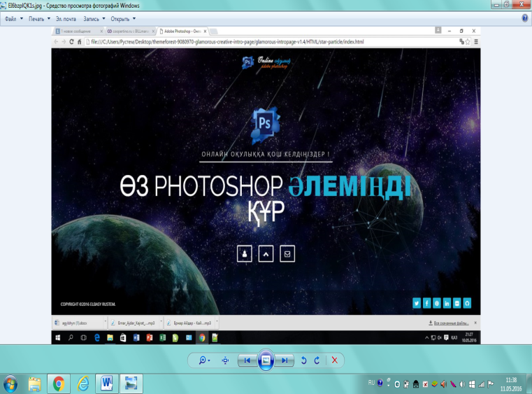
Task: Expand the Открыть dropdown arrow
Action: coord(134,19)
